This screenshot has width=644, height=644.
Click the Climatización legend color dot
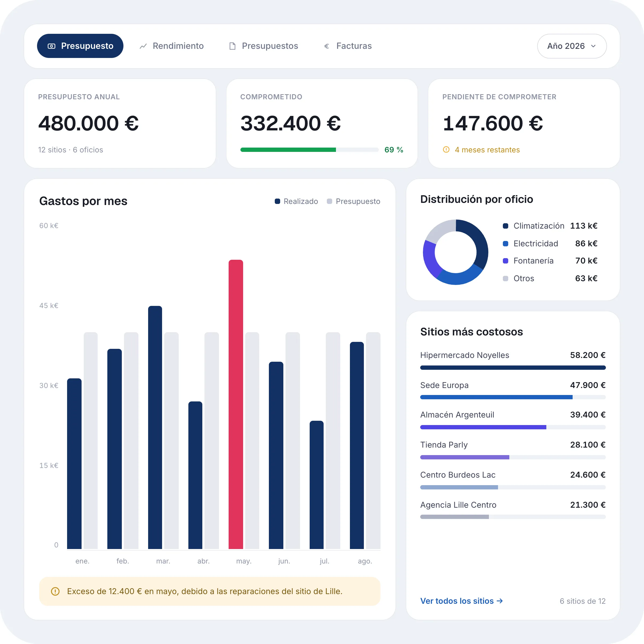pyautogui.click(x=505, y=226)
